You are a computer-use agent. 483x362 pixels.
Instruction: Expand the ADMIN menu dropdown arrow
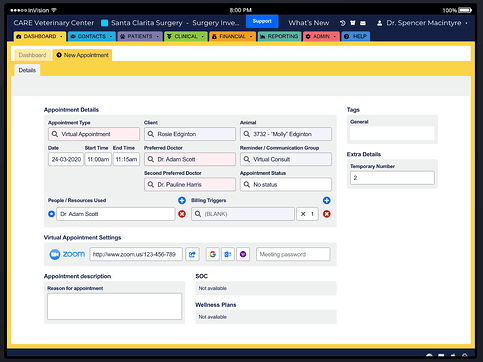click(x=334, y=36)
